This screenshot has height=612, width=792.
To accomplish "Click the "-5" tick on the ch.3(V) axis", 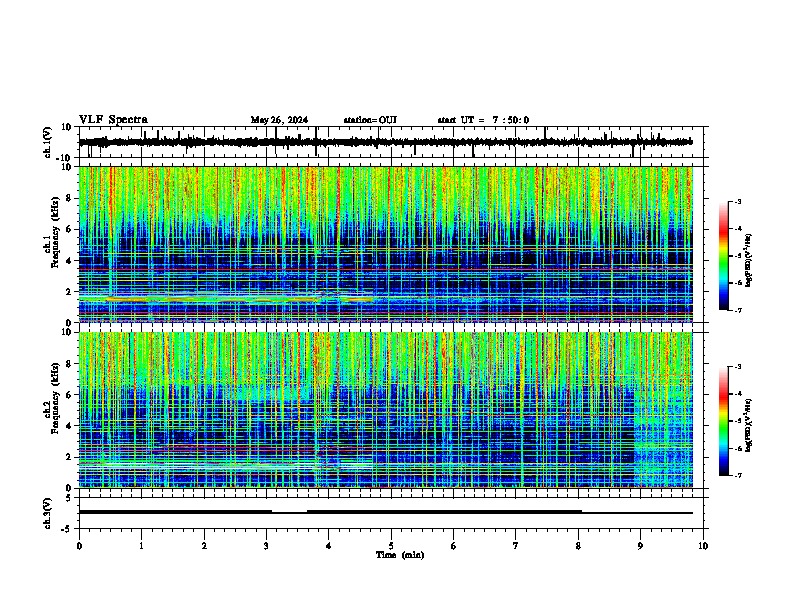I will click(x=67, y=529).
